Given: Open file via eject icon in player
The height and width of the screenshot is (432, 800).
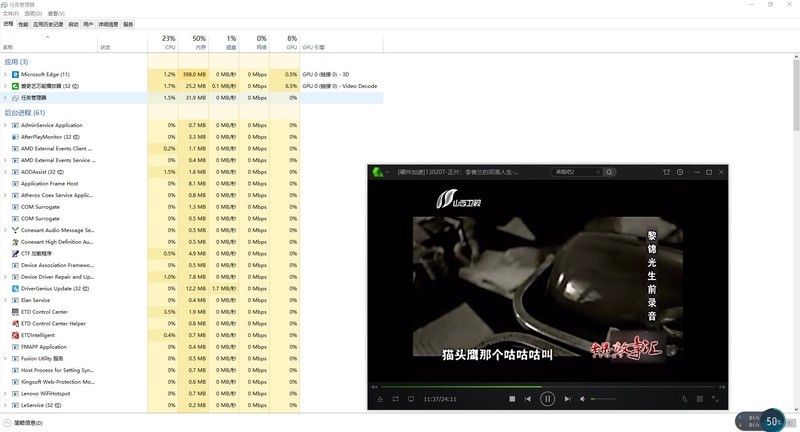Looking at the screenshot, I should [380, 399].
